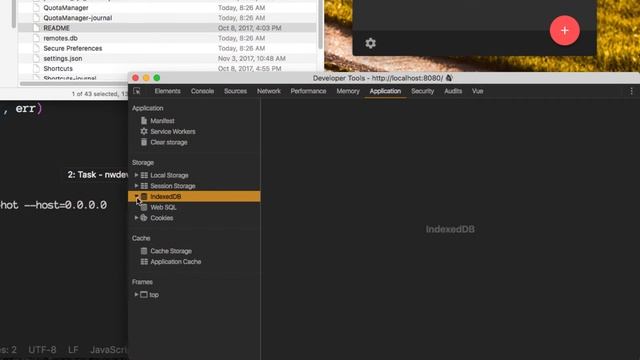Screen dimensions: 640x360
Task: Click the Local Storage grid icon
Action: click(144, 175)
